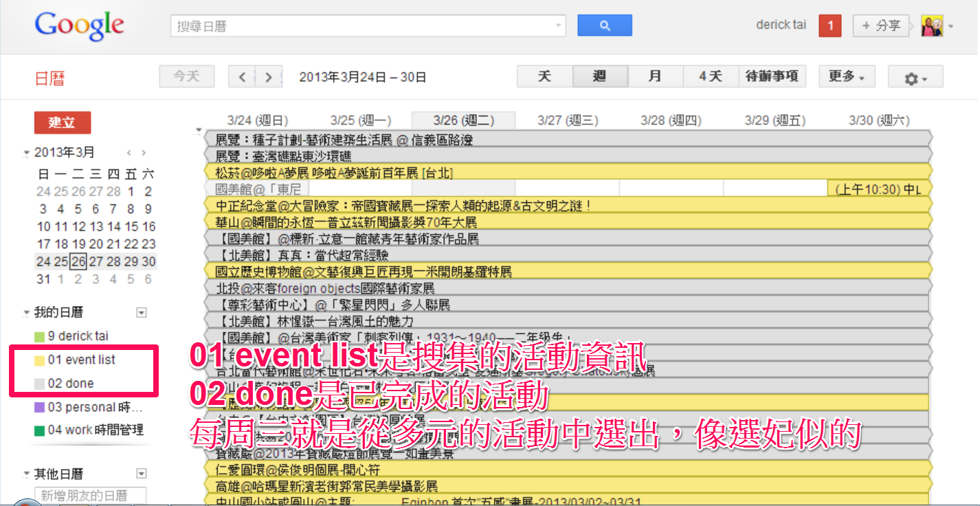Open event 【北美館】林惺嶽
Screen dimensions: 980x506
click(569, 321)
